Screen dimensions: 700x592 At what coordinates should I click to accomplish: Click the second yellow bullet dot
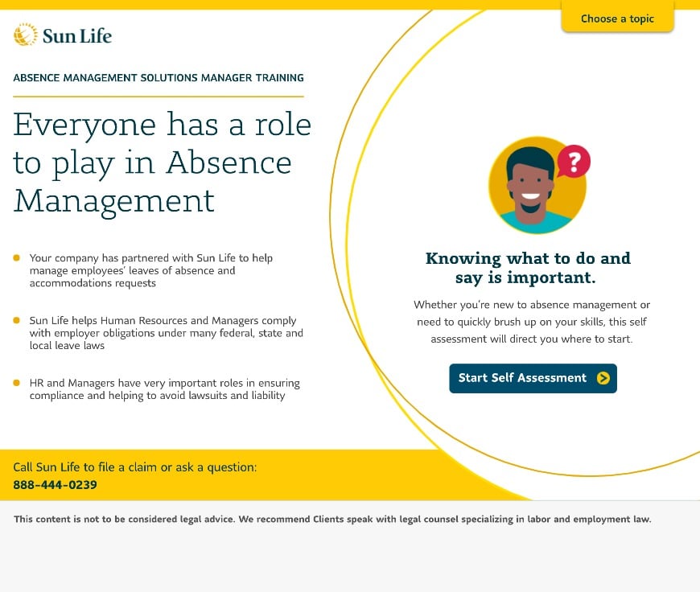tap(16, 320)
